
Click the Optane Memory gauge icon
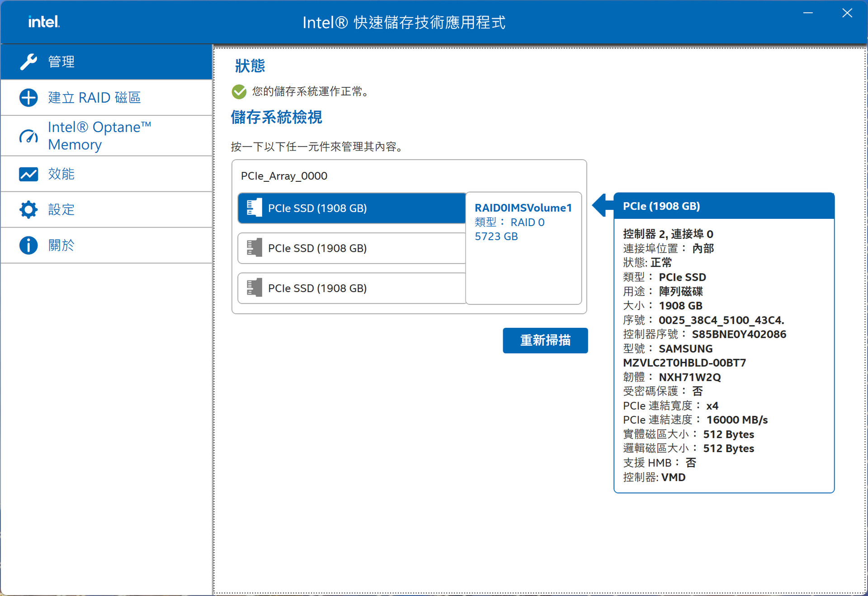[28, 136]
